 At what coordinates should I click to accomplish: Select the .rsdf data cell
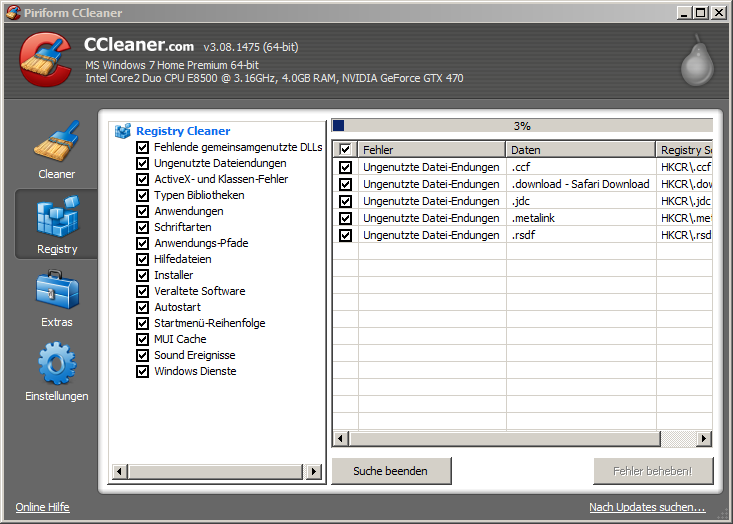click(x=581, y=235)
